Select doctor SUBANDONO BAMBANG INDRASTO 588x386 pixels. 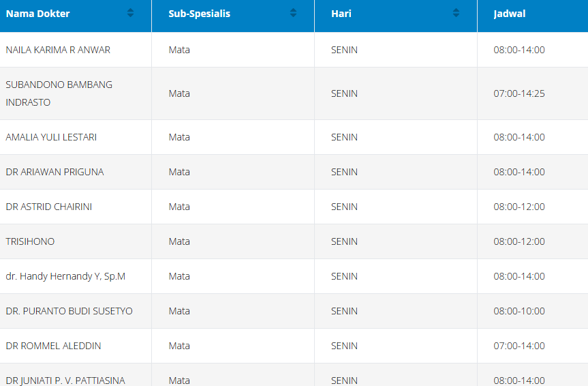pyautogui.click(x=59, y=93)
